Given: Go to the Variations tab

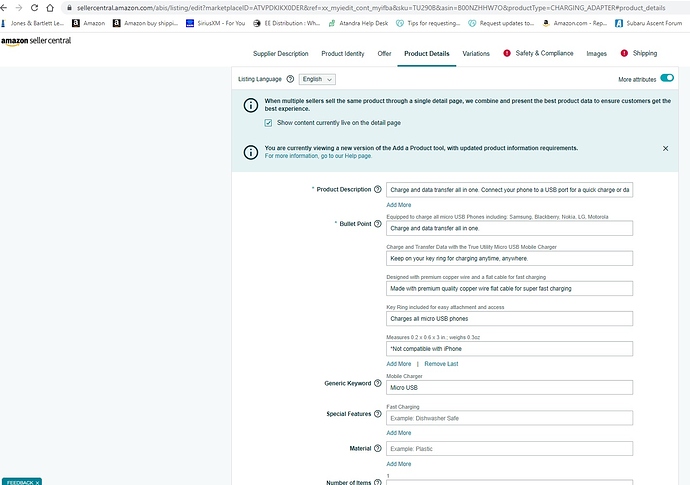Looking at the screenshot, I should pos(476,54).
